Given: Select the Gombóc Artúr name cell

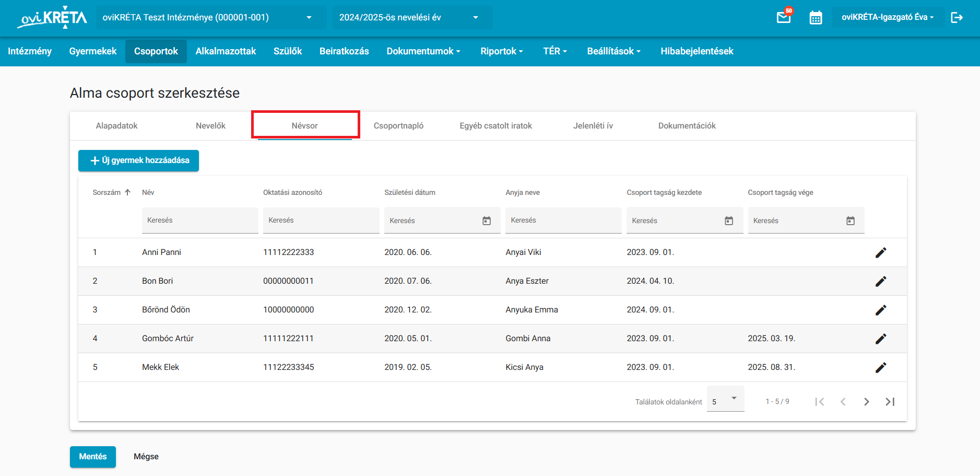Looking at the screenshot, I should tap(168, 339).
